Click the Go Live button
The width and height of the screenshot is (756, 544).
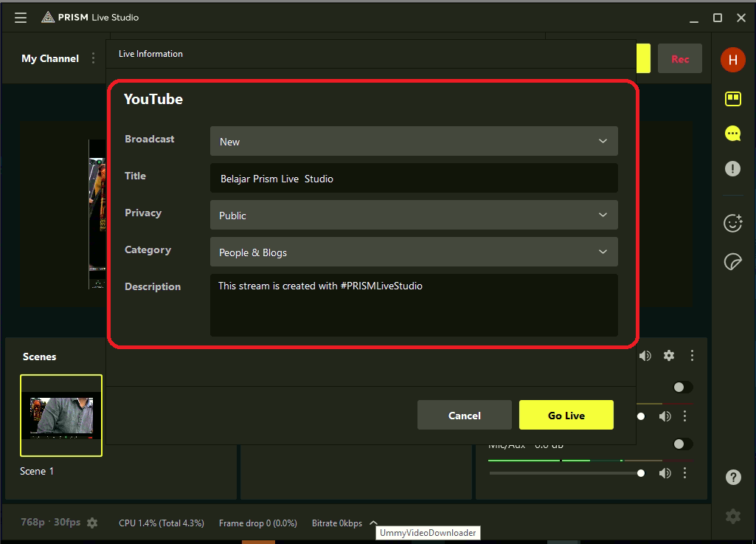click(x=566, y=415)
